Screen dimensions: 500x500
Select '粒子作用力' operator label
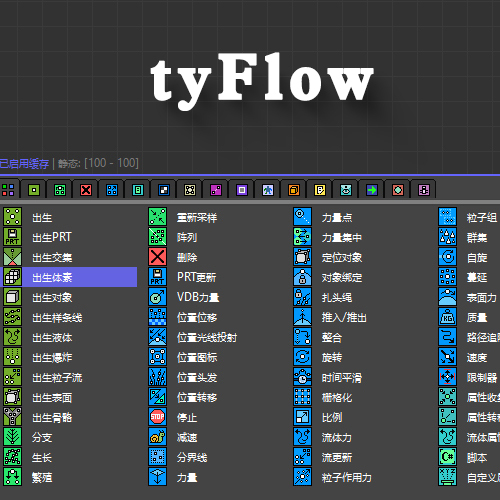(x=347, y=477)
